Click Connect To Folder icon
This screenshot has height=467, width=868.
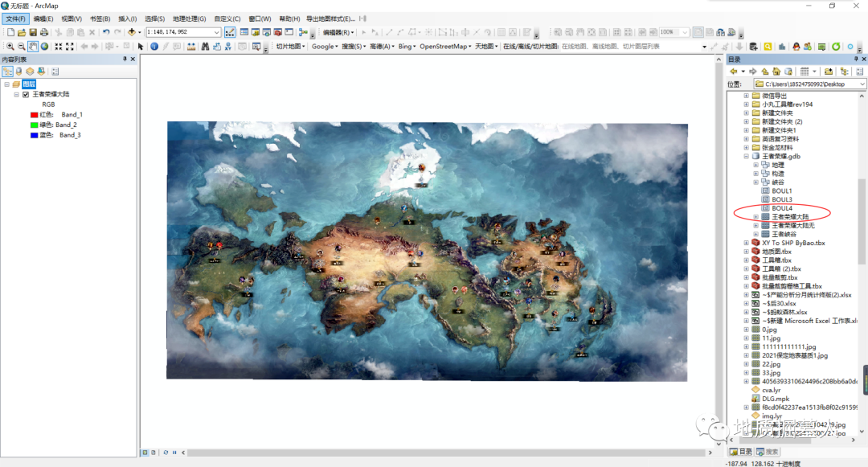(x=828, y=72)
